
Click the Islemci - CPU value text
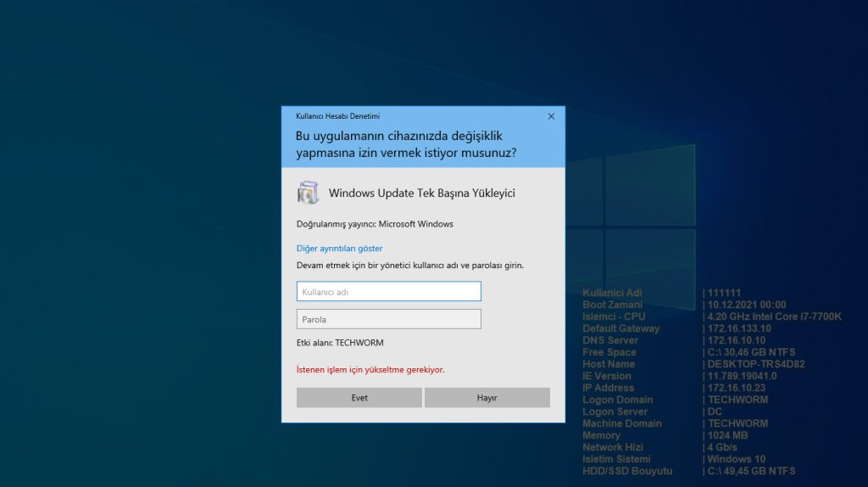(x=774, y=316)
